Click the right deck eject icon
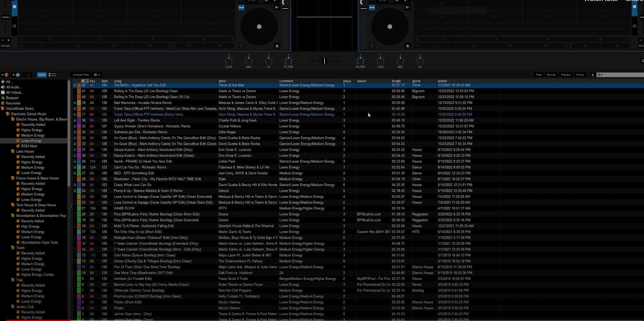644x321 pixels. point(408,46)
